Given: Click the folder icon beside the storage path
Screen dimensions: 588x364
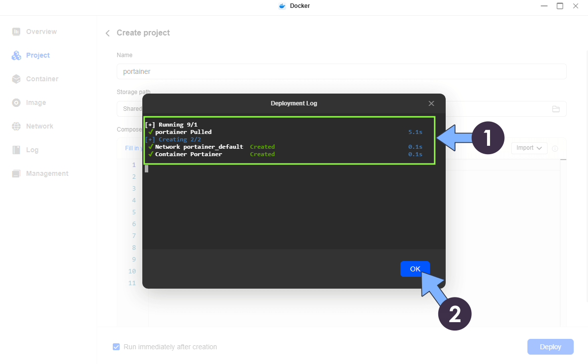Looking at the screenshot, I should click(x=556, y=108).
